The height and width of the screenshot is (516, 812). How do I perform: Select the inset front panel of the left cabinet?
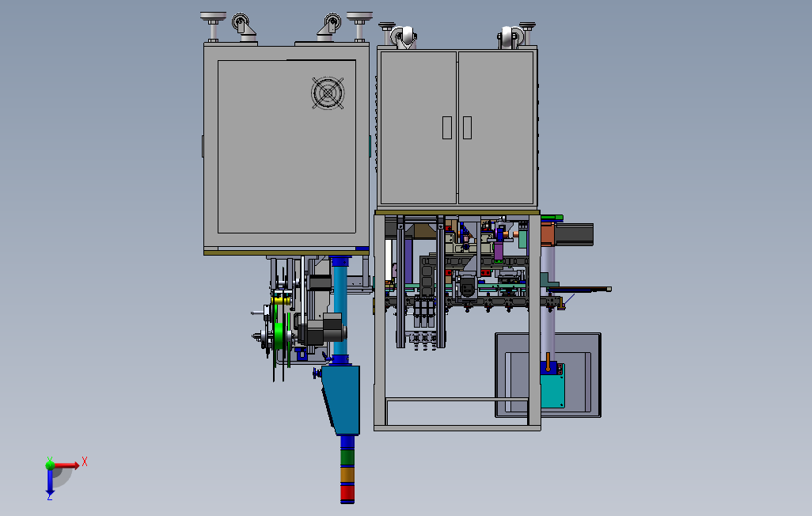286,146
